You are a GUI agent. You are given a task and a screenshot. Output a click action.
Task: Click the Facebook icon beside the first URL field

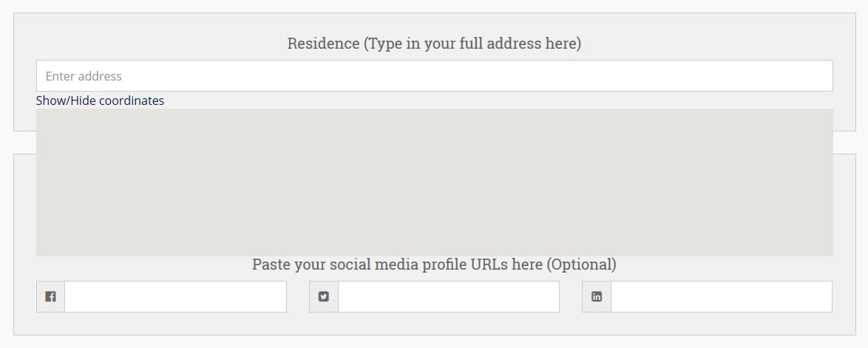[x=50, y=296]
